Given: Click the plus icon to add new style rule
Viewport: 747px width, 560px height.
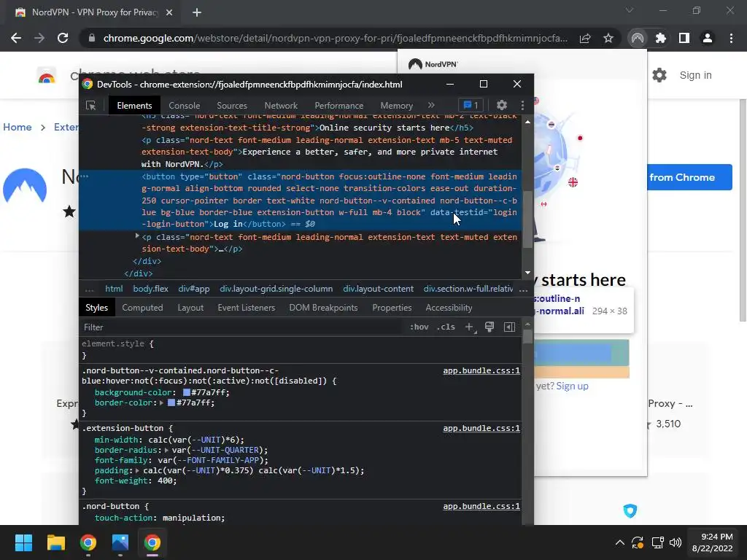Looking at the screenshot, I should pos(469,327).
